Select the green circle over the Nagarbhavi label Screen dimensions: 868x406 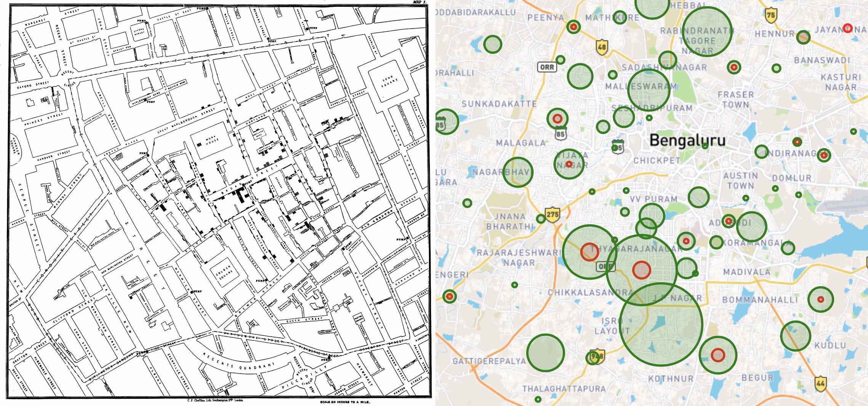(x=518, y=172)
